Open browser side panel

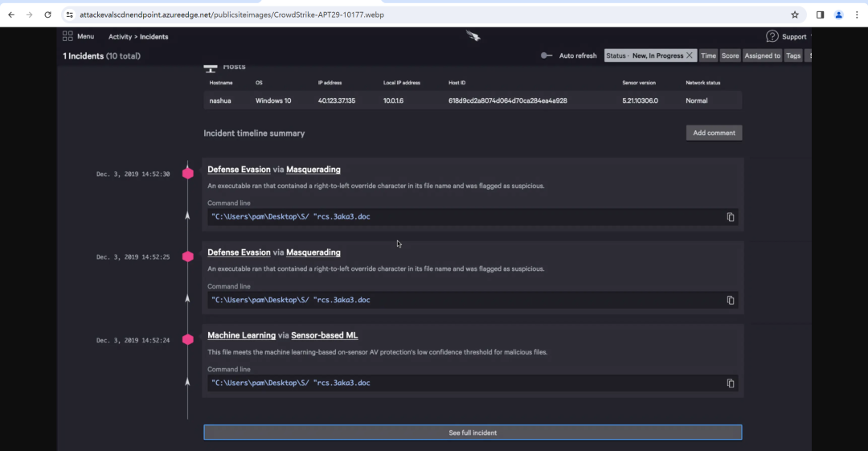[x=821, y=15]
